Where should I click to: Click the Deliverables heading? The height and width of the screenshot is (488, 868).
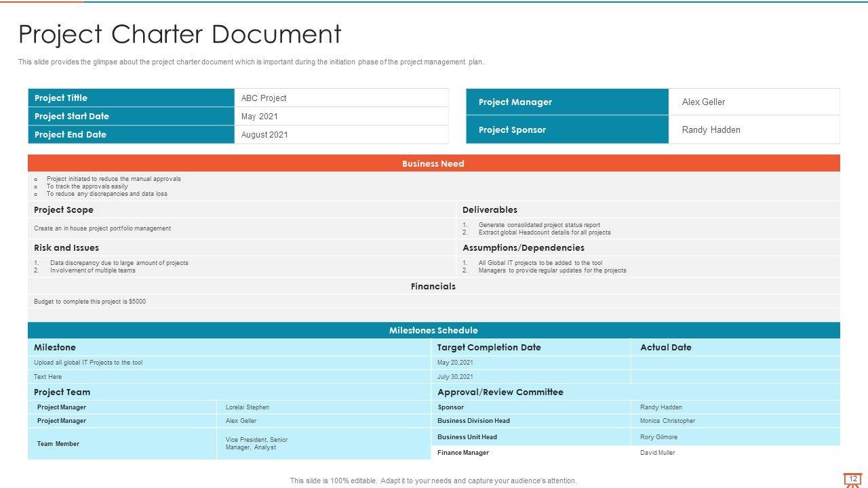pos(490,210)
